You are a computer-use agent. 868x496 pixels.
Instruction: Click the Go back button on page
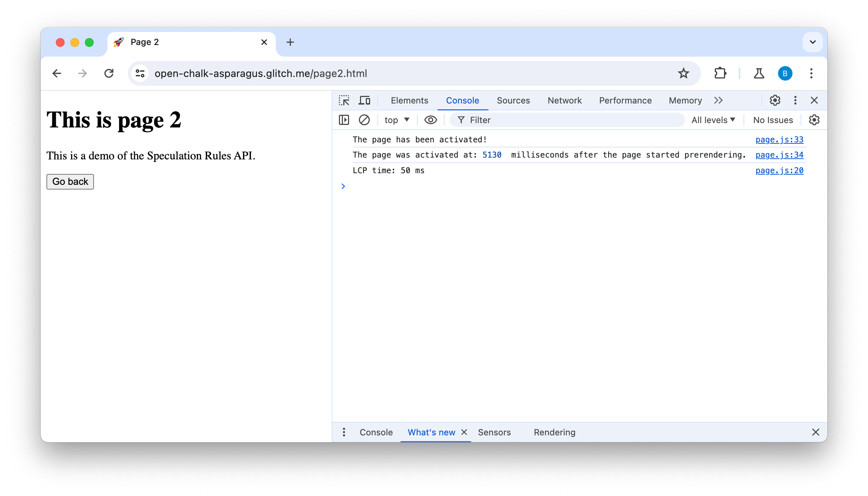click(x=70, y=182)
